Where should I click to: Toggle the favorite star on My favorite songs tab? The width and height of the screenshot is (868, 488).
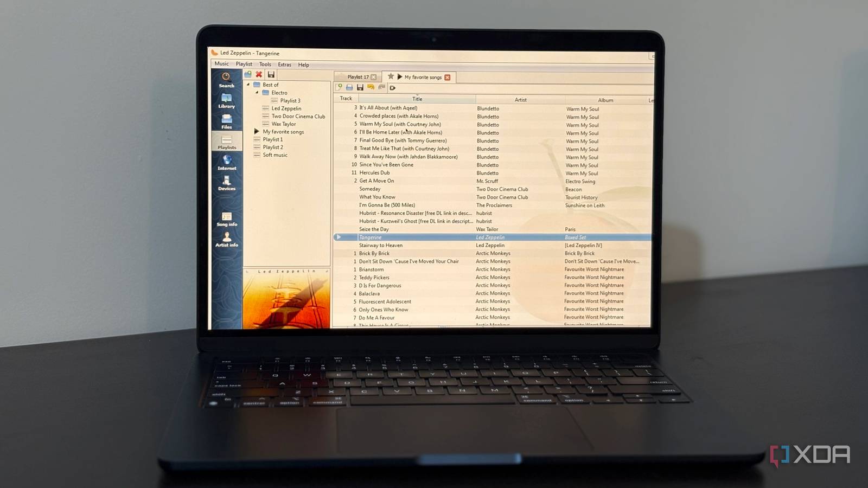pyautogui.click(x=391, y=77)
